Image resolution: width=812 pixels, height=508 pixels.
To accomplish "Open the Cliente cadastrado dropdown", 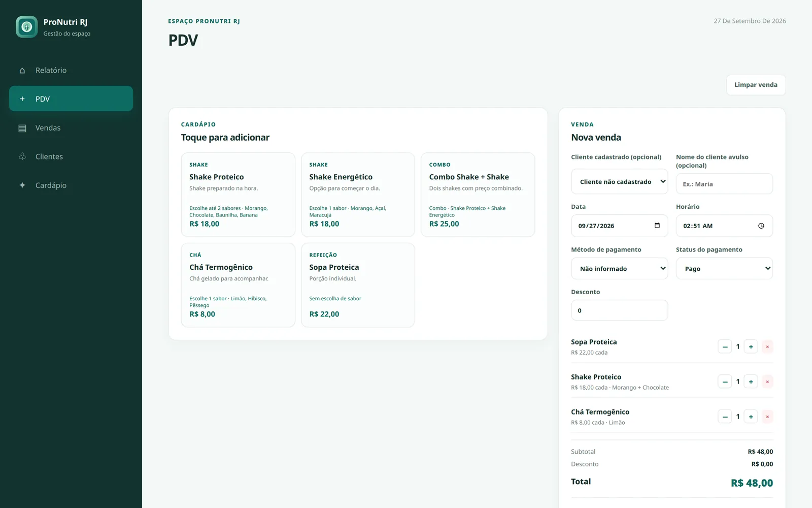I will (620, 181).
